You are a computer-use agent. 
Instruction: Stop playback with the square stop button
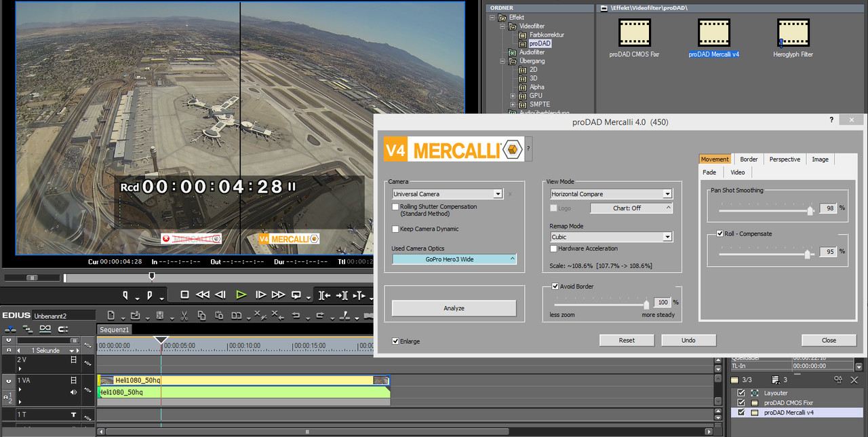tap(184, 295)
